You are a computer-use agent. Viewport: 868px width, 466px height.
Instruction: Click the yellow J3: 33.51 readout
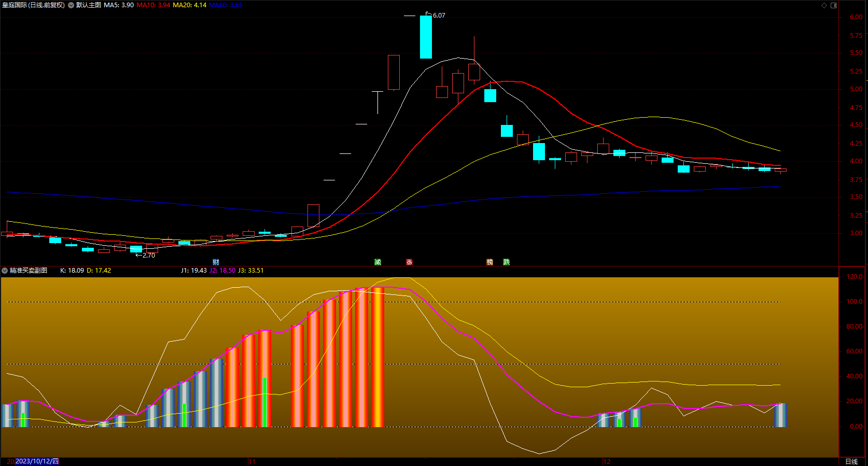[x=251, y=271]
